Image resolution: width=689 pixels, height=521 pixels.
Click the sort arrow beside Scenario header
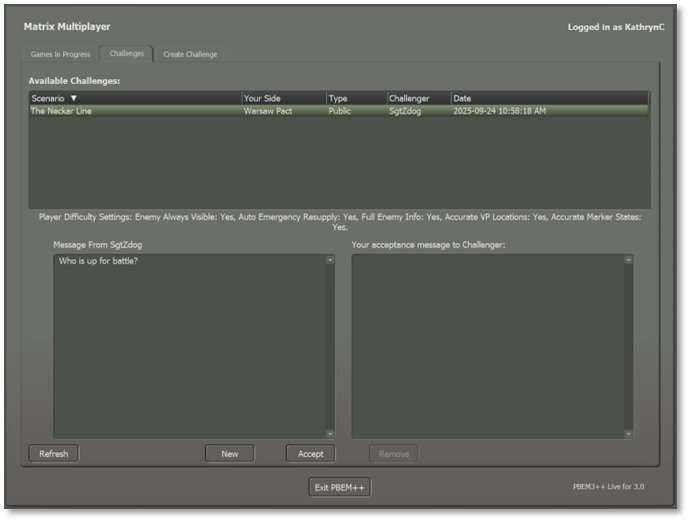click(x=73, y=98)
